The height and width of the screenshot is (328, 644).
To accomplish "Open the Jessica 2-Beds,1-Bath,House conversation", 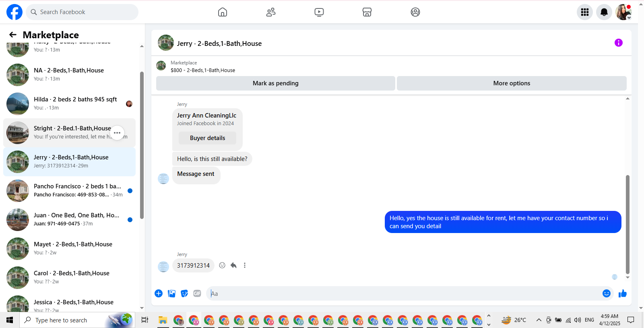I will coord(69,303).
